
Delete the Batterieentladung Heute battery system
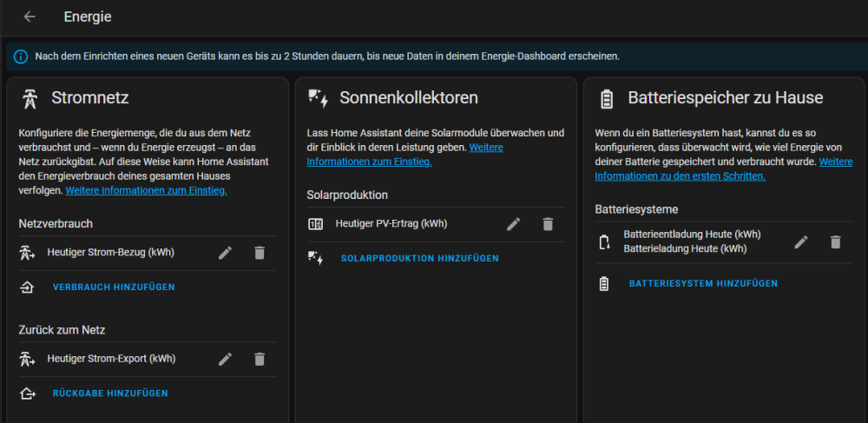click(x=835, y=242)
